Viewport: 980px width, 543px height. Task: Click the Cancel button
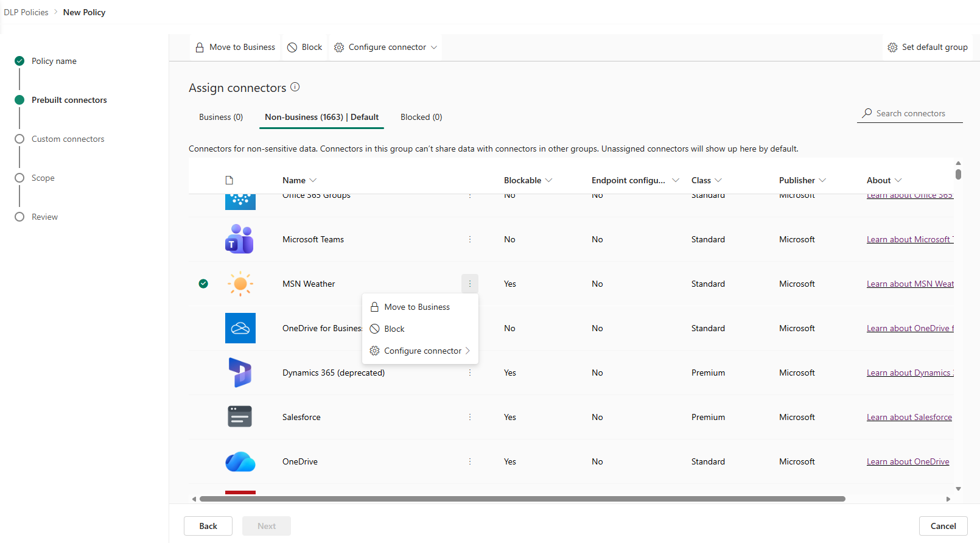coord(943,526)
